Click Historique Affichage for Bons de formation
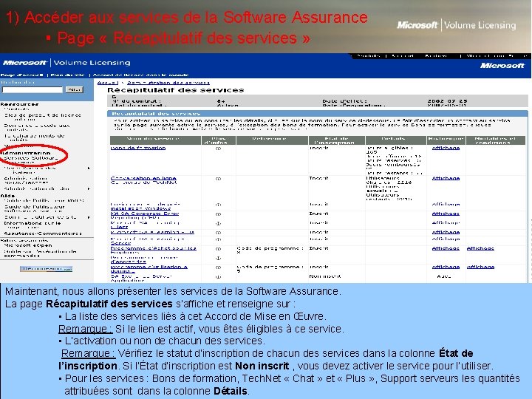This screenshot has height=399, width=532. point(446,149)
